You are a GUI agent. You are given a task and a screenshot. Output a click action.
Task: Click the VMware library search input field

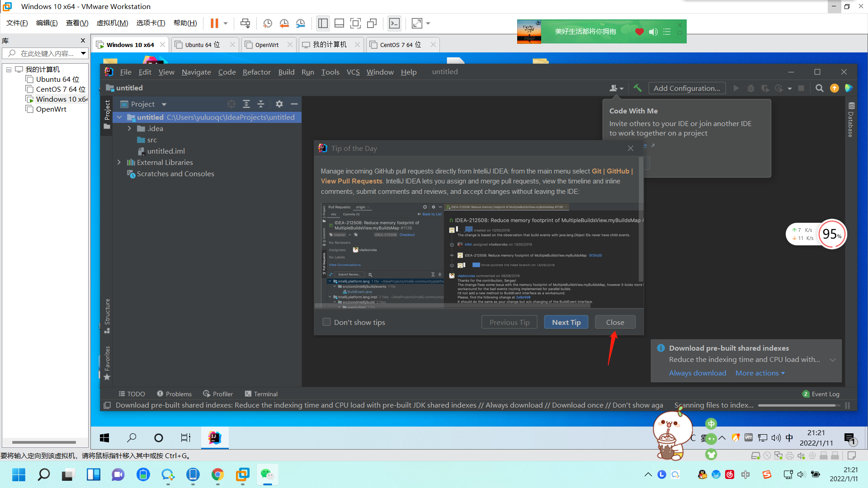[45, 53]
